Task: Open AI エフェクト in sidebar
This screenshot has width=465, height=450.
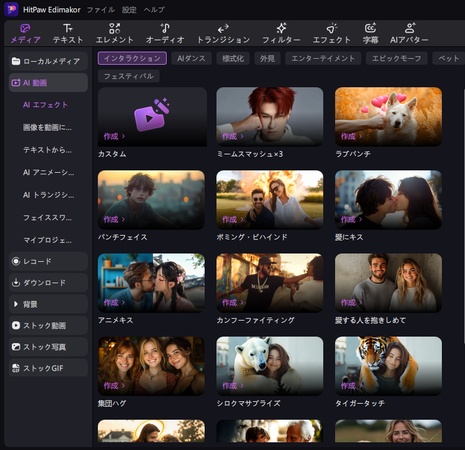Action: [x=45, y=105]
